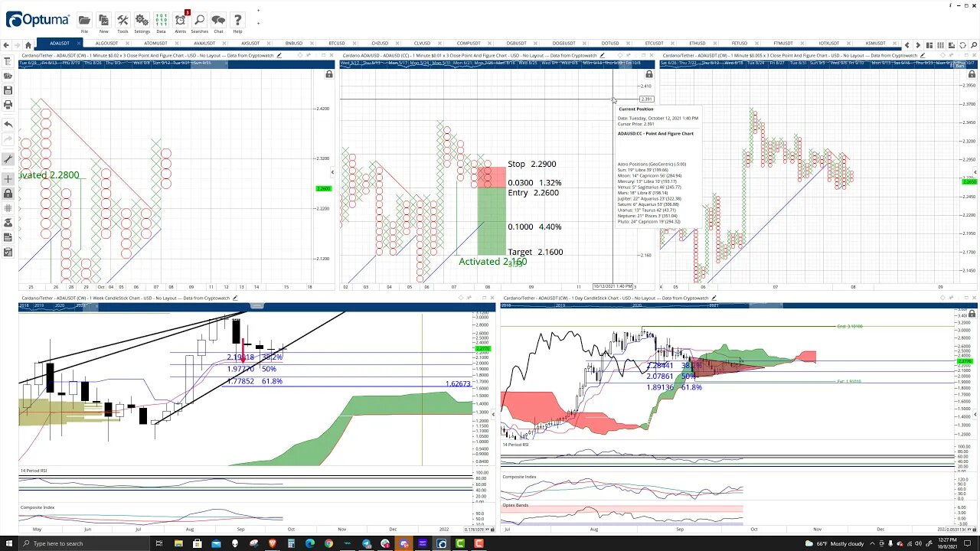Switch to the ALGOUSDT tab
The image size is (980, 551).
pyautogui.click(x=107, y=44)
